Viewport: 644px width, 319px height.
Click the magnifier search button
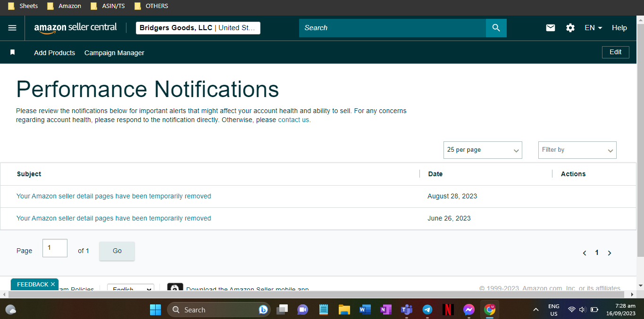pos(496,28)
